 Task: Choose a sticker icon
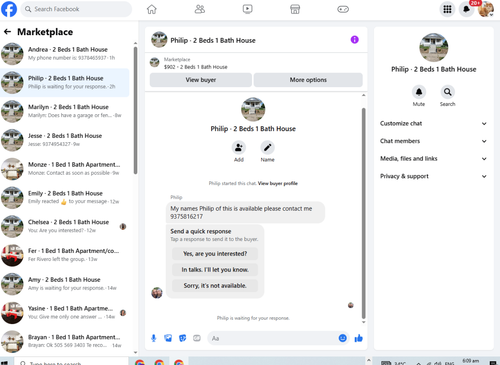click(x=182, y=338)
